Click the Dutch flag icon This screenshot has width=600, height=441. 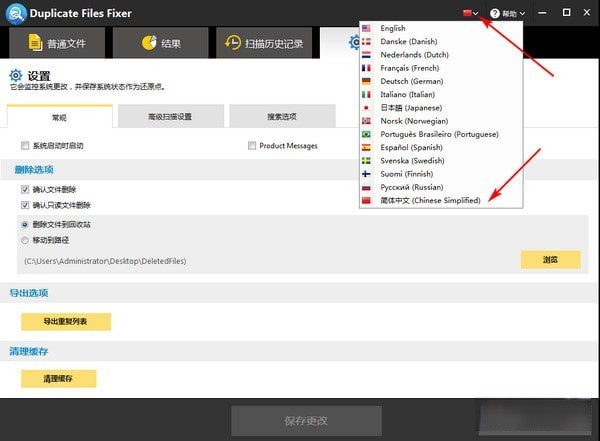366,55
